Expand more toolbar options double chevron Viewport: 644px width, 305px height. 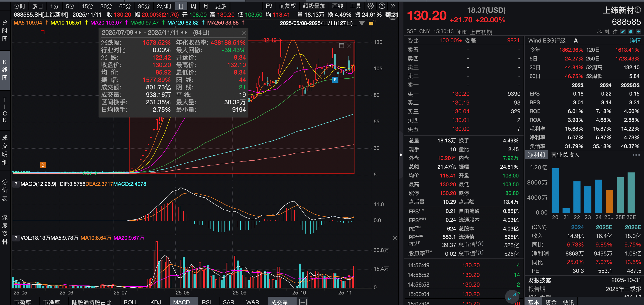tap(393, 6)
